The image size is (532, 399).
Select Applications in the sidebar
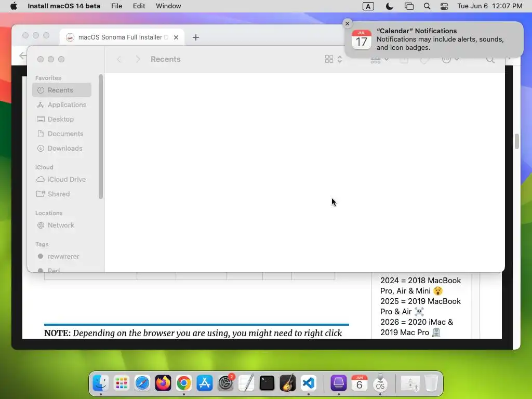coord(62,104)
